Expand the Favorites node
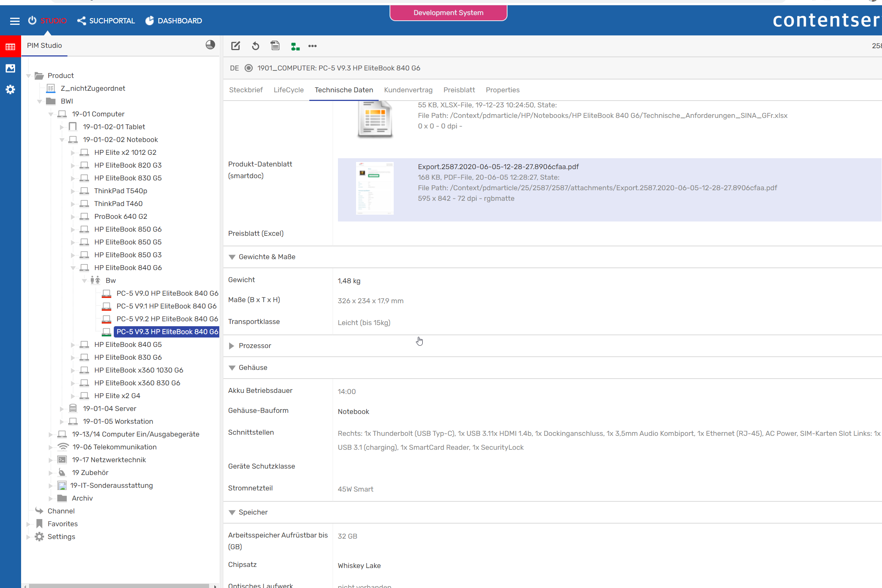882x588 pixels. [x=28, y=524]
